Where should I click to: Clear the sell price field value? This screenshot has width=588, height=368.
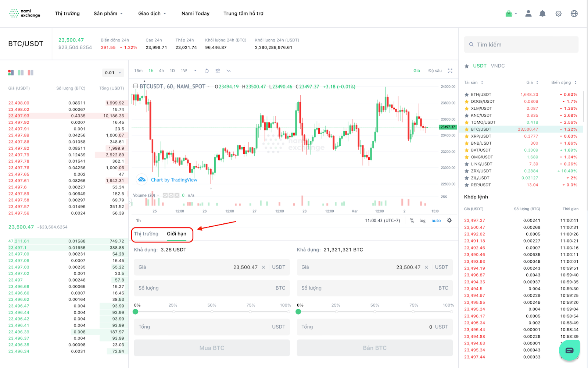(x=426, y=267)
